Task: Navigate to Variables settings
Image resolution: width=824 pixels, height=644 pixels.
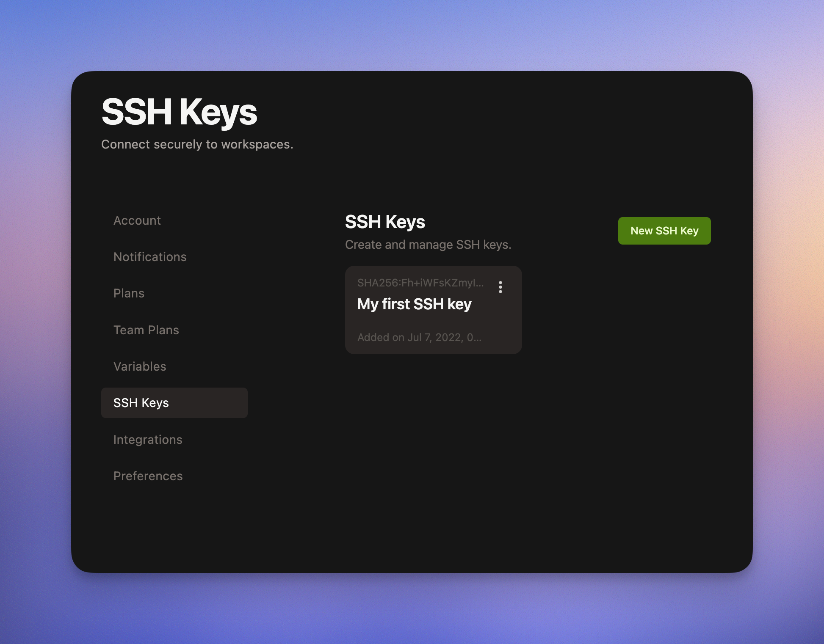Action: pyautogui.click(x=140, y=366)
